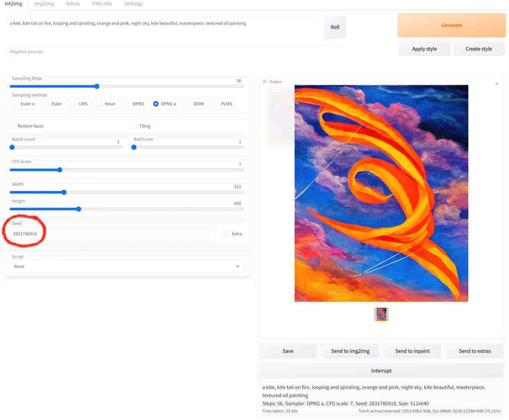Click the Roll button next to the prompt

(335, 27)
